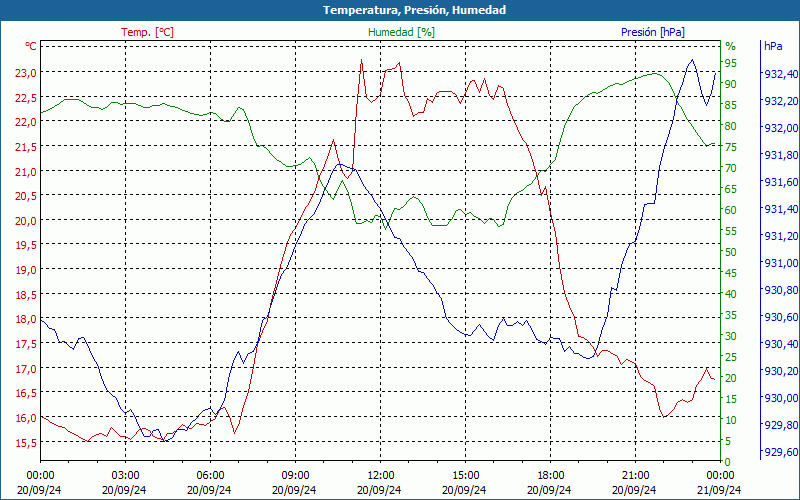Click the green '%' axis unit label
The width and height of the screenshot is (800, 500).
[731, 46]
